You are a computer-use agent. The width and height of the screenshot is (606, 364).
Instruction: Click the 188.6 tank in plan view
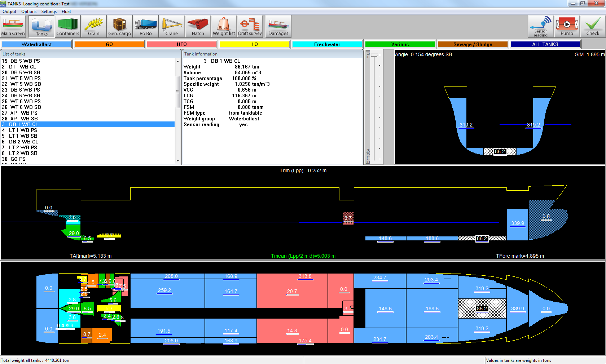coord(432,308)
